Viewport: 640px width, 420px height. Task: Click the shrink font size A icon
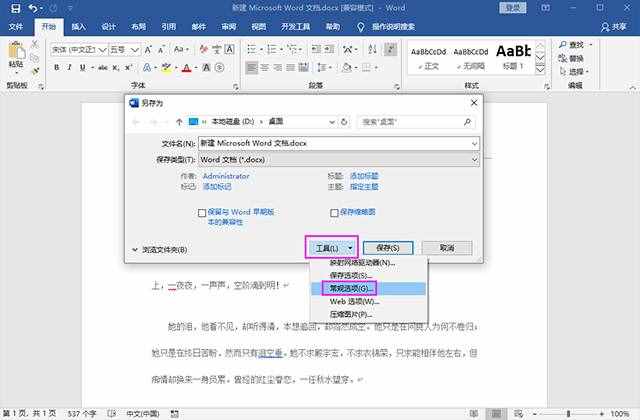click(x=161, y=50)
